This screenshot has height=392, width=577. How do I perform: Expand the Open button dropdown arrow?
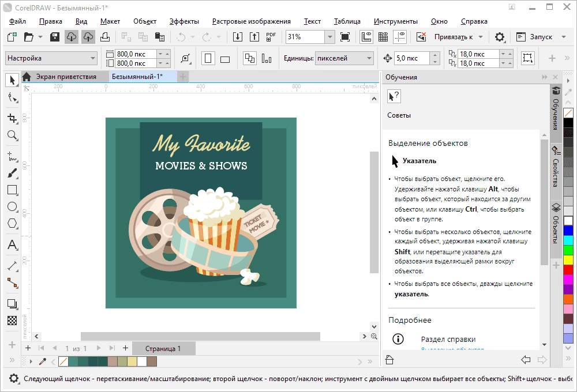40,37
